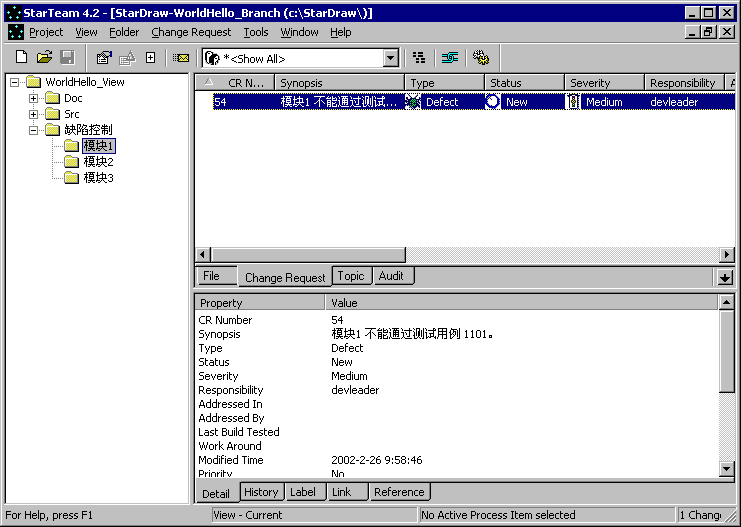Sort by Responsibility column header
The width and height of the screenshot is (741, 527).
coord(684,83)
